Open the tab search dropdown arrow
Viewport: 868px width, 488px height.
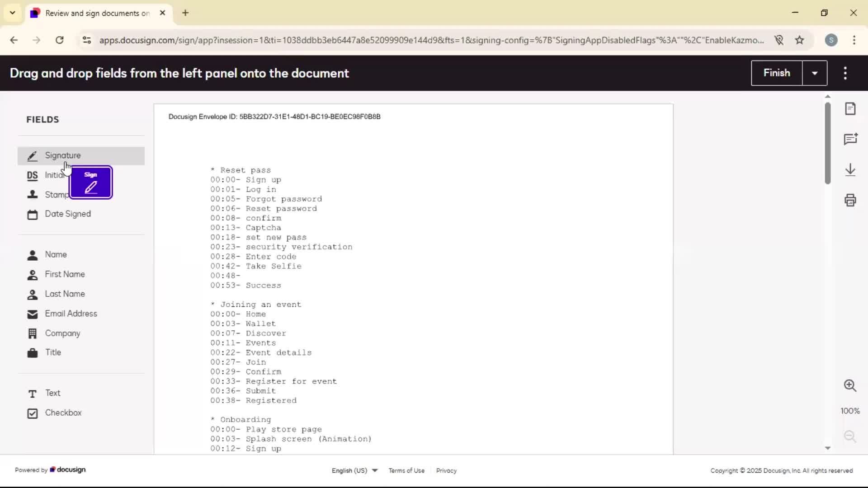pos(12,13)
